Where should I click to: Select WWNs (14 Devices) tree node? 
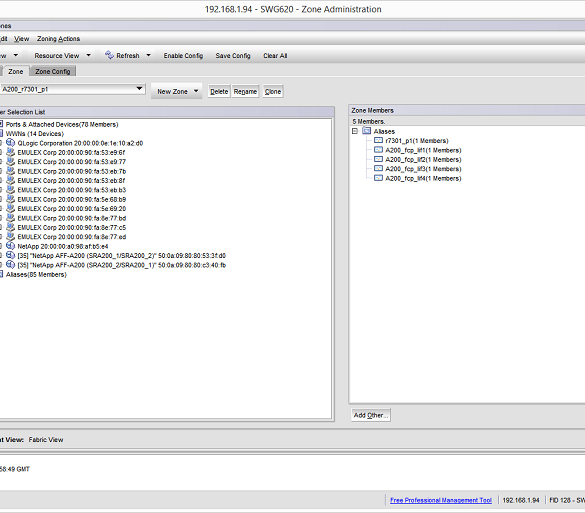coord(35,134)
